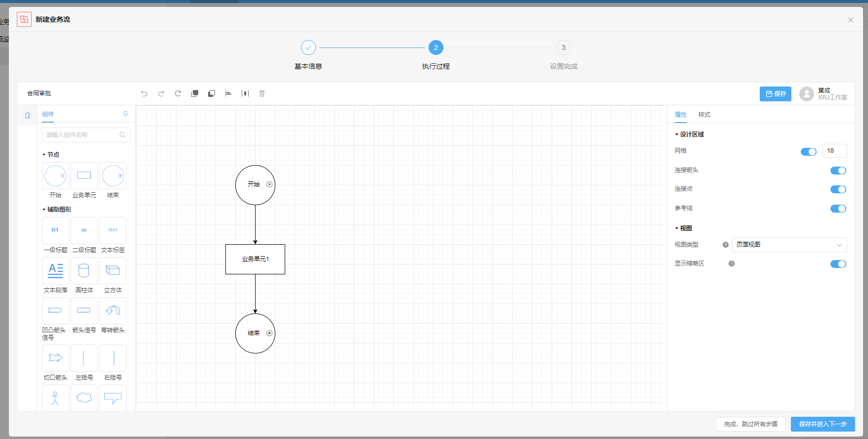Choose the 立方体 cube shape
The width and height of the screenshot is (868, 439).
pyautogui.click(x=113, y=270)
